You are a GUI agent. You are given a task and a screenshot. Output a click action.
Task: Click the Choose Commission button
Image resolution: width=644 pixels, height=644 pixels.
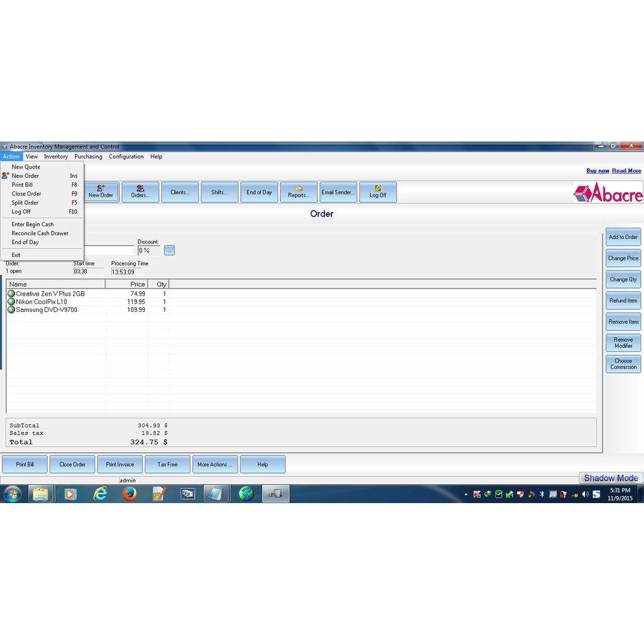(623, 364)
